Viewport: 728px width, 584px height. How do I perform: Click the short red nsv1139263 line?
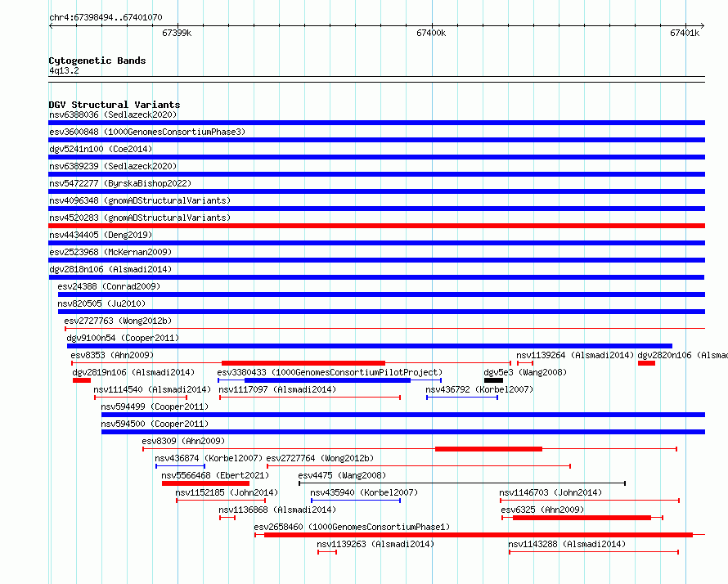pos(327,552)
